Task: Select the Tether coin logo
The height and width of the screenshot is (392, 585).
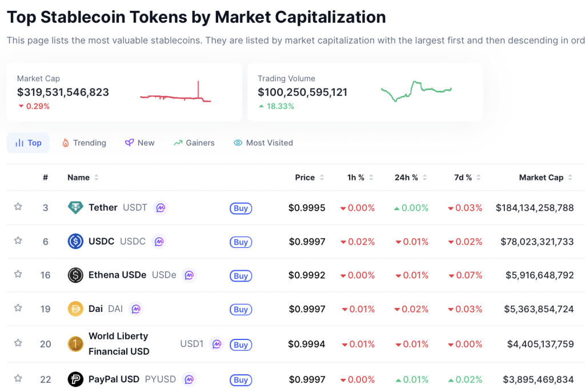Action: (x=76, y=207)
